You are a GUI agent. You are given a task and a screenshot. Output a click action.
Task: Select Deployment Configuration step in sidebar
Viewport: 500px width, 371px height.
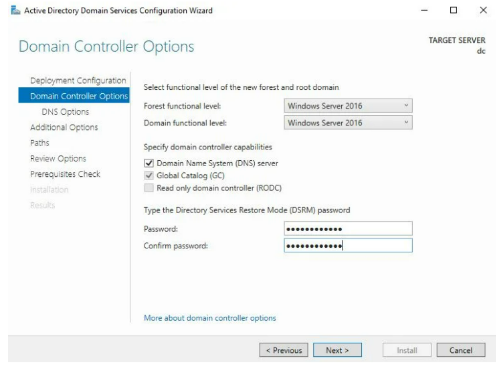pos(78,81)
